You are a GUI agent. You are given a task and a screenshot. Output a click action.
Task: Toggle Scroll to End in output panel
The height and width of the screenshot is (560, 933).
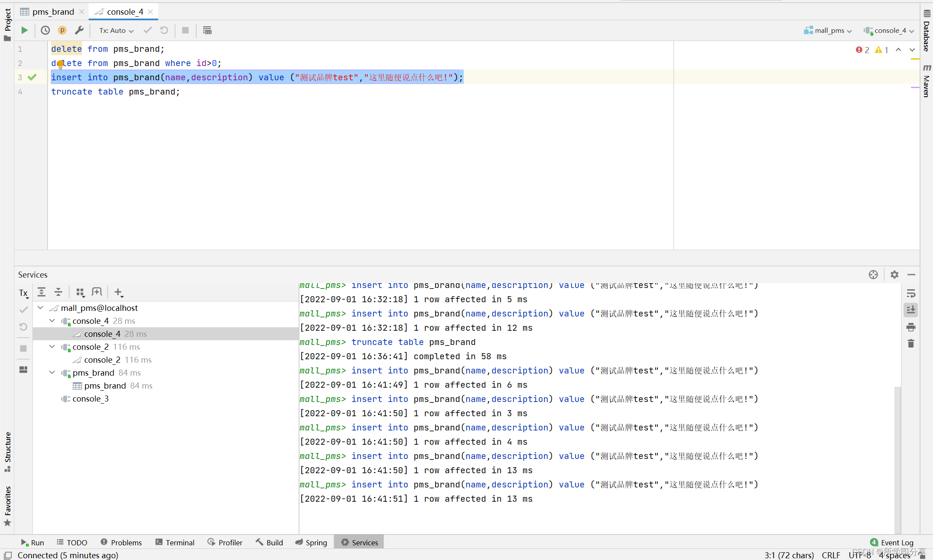[911, 310]
